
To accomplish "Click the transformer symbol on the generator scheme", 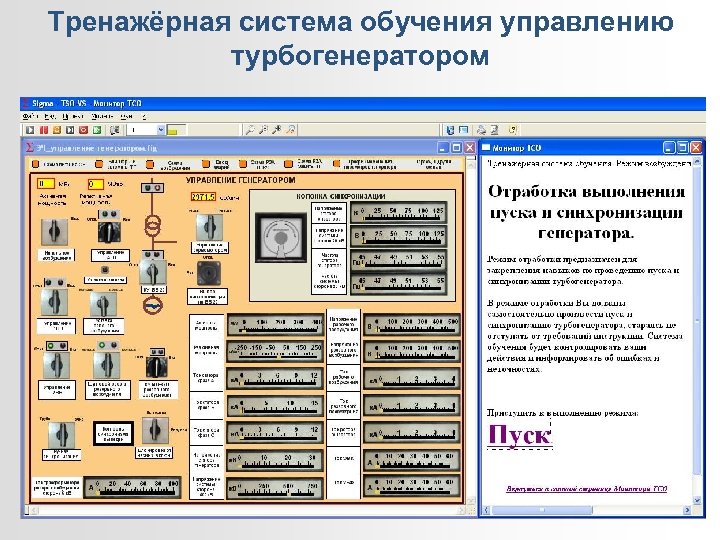I will coord(152,226).
